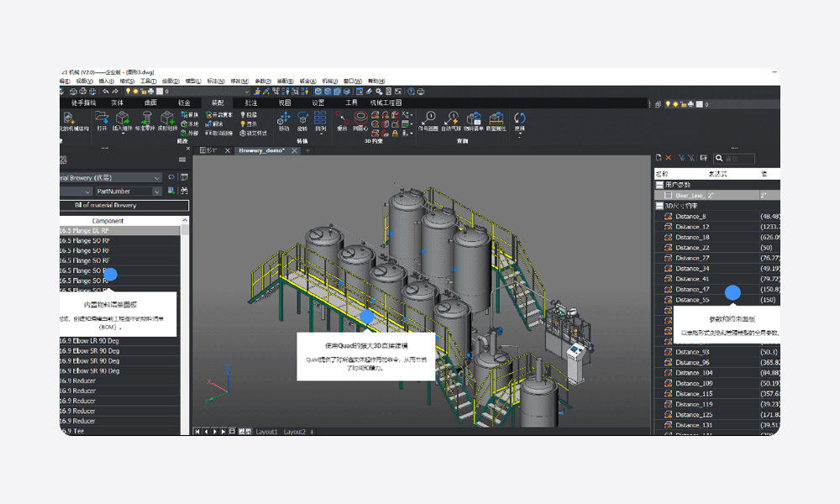The image size is (840, 504).
Task: Click the white color swatch in right layer bar
Action: coord(699,104)
